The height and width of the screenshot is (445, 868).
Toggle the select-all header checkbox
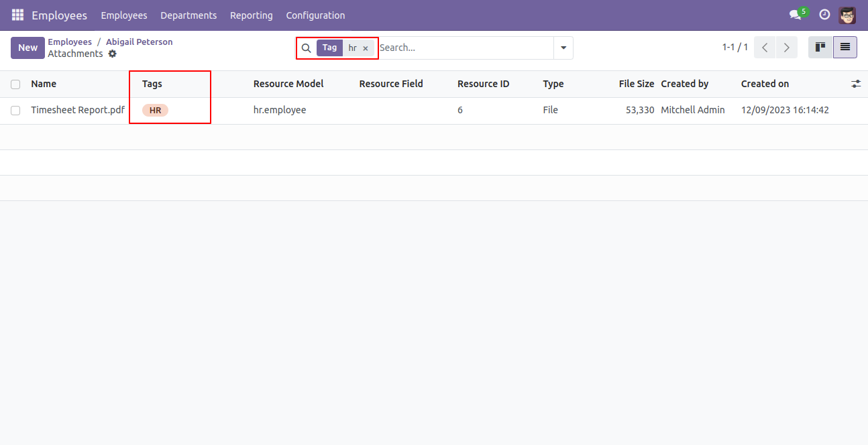[15, 84]
